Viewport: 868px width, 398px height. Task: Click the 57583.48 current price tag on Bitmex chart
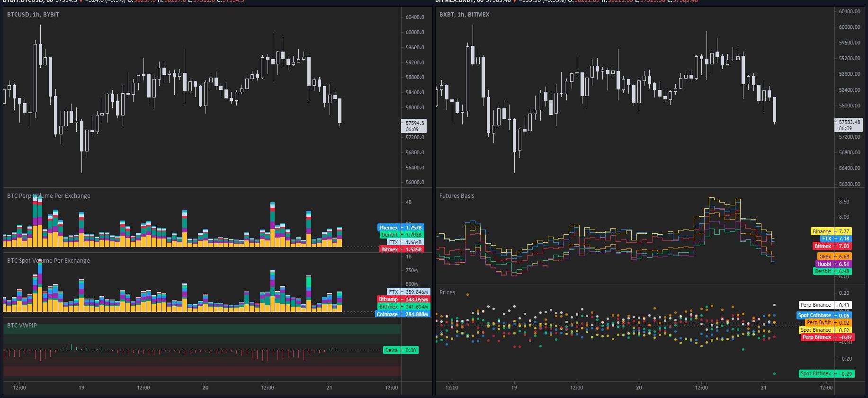click(846, 125)
